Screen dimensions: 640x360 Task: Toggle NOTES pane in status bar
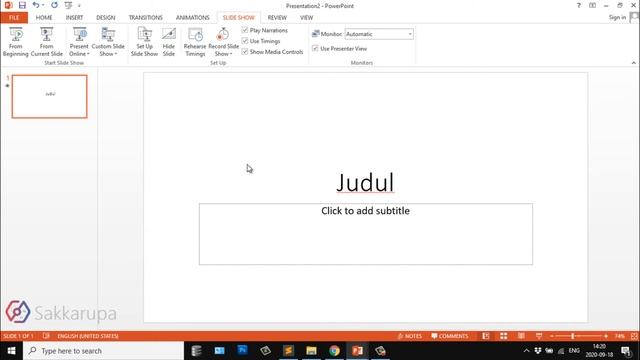click(x=409, y=336)
